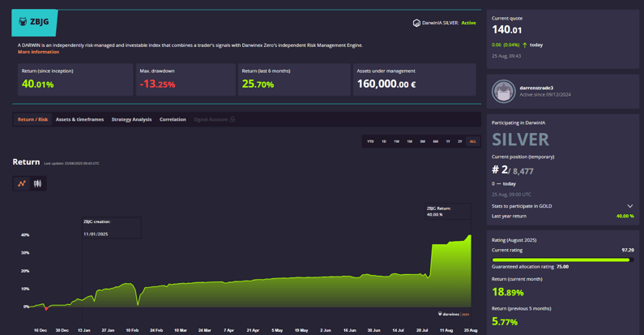Switch to line chart view
This screenshot has width=644, height=335.
(x=22, y=183)
